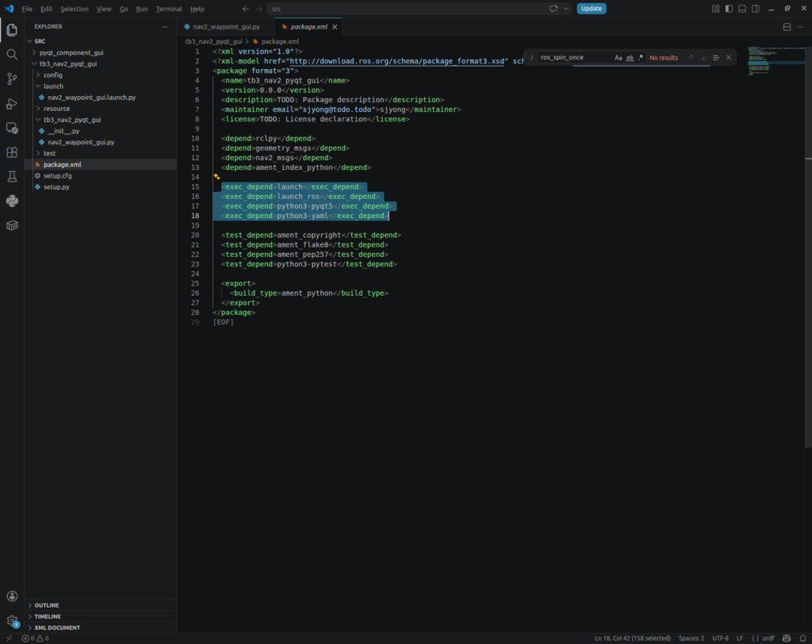Image resolution: width=812 pixels, height=644 pixels.
Task: Expand the replace field in find widget
Action: click(x=530, y=58)
